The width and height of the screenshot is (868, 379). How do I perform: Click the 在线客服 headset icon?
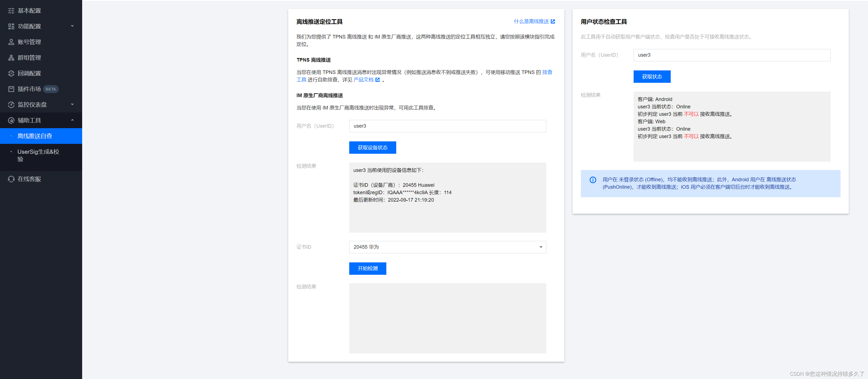11,179
